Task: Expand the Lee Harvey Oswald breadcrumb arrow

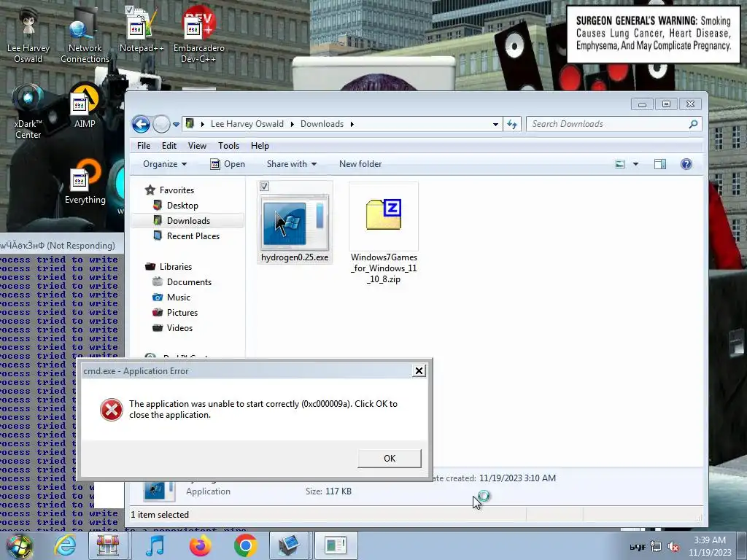Action: pos(292,124)
